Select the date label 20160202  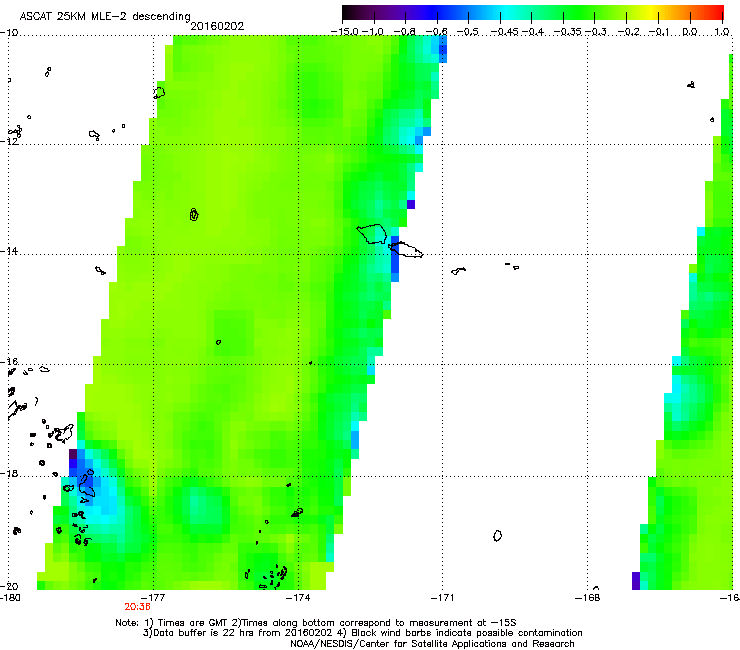click(x=217, y=26)
